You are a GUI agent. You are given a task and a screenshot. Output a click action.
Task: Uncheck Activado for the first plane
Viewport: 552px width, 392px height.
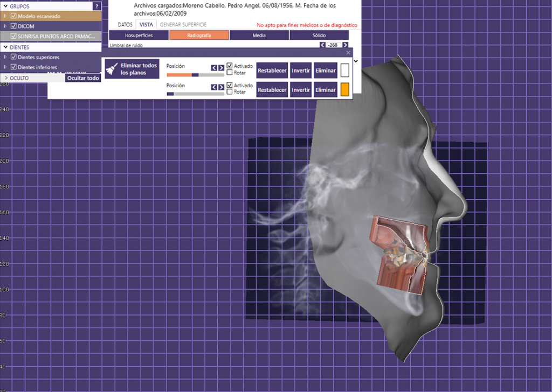[x=229, y=66]
